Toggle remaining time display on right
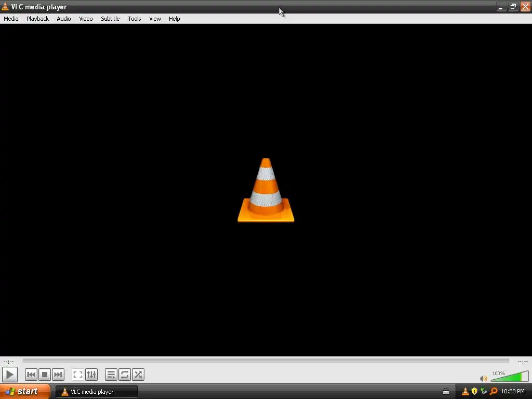 coord(523,362)
